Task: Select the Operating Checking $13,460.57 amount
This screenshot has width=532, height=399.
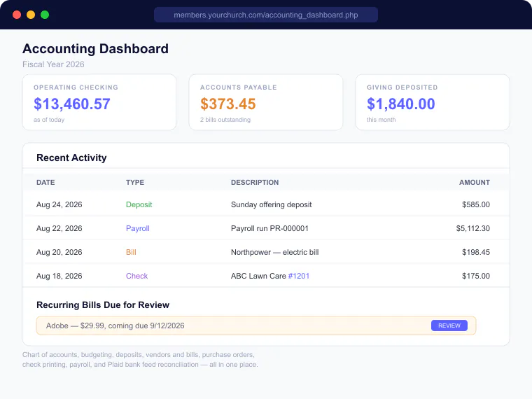Action: point(72,104)
